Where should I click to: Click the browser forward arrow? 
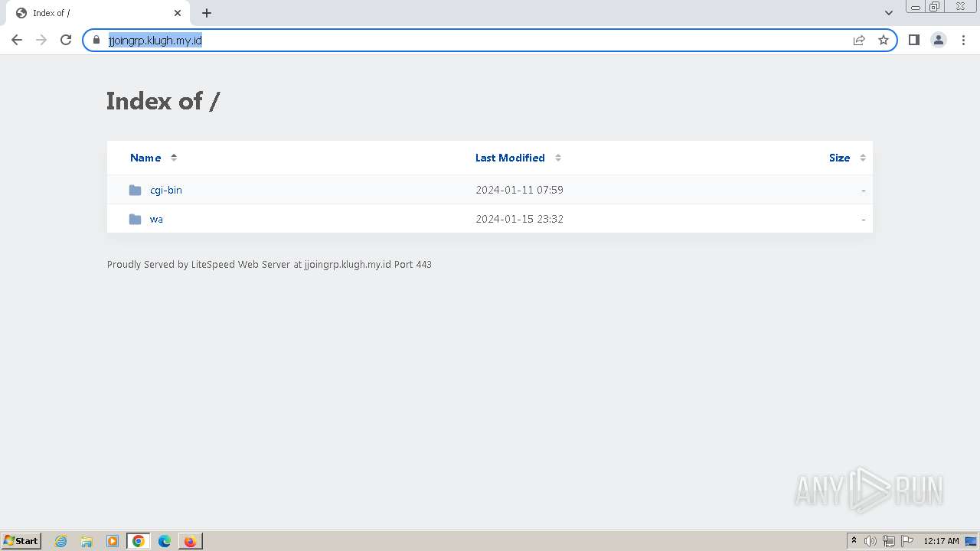click(41, 40)
